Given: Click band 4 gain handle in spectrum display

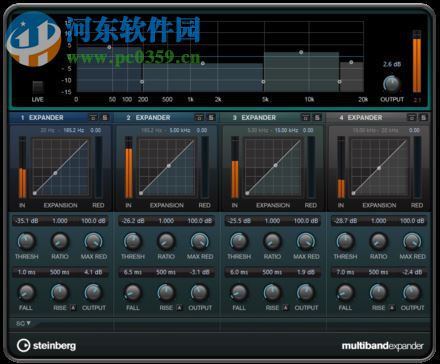Looking at the screenshot, I should 351,62.
